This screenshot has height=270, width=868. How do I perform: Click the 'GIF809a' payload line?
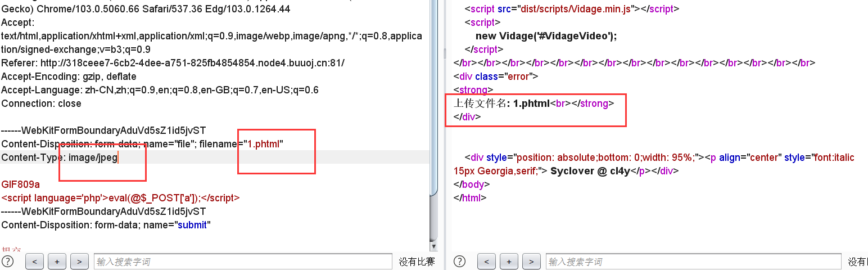point(21,184)
